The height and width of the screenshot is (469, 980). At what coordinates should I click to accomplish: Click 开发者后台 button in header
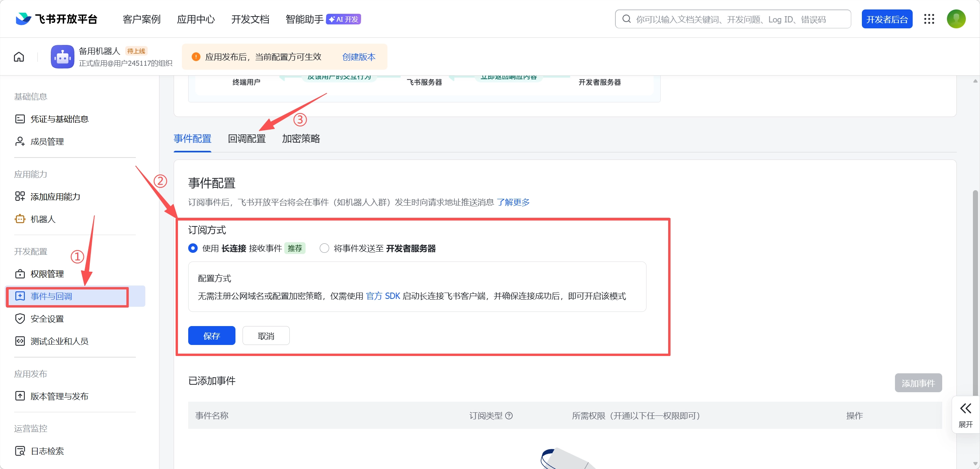pos(887,19)
